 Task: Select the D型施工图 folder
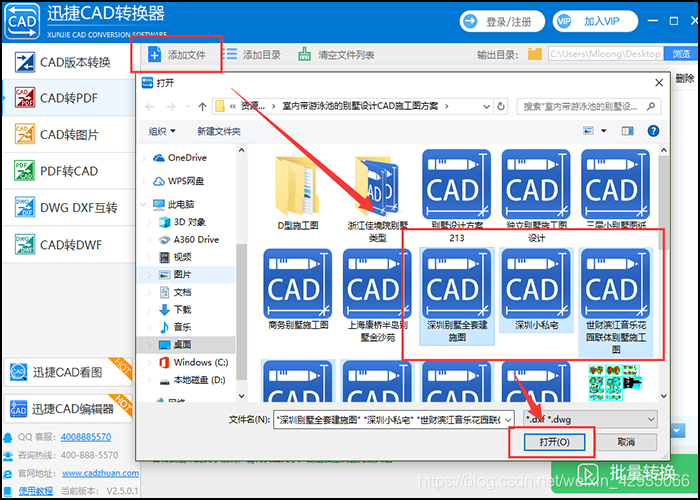click(298, 192)
